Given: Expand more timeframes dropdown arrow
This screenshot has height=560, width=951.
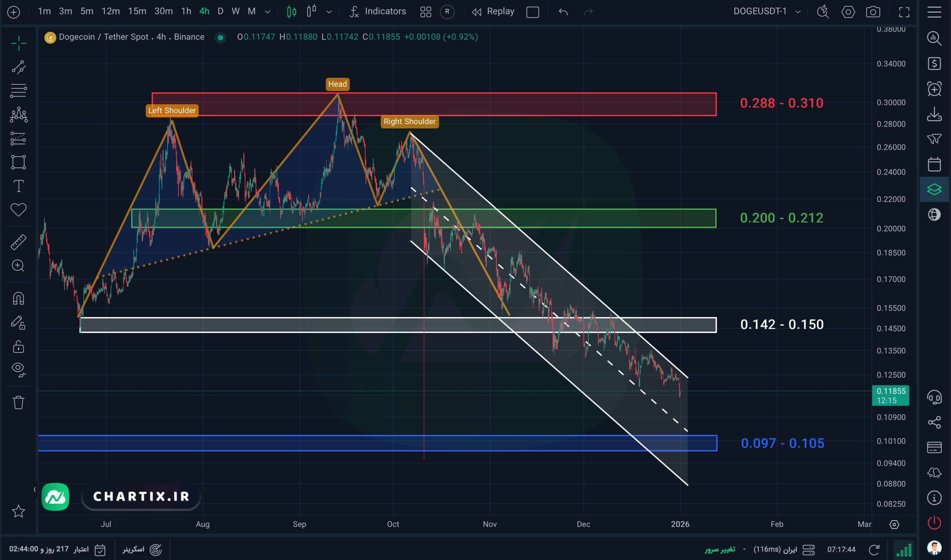Looking at the screenshot, I should pos(267,12).
